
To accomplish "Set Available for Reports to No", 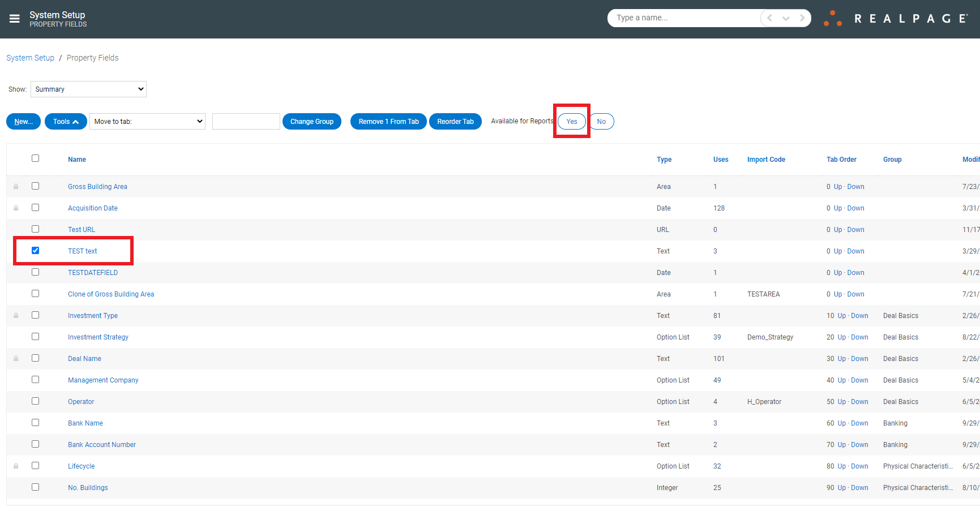I will pyautogui.click(x=601, y=121).
